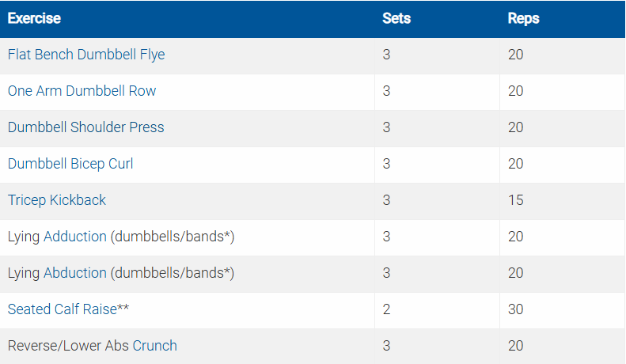The height and width of the screenshot is (364, 626).
Task: Open the Tricep Kickback exercise link
Action: (56, 200)
